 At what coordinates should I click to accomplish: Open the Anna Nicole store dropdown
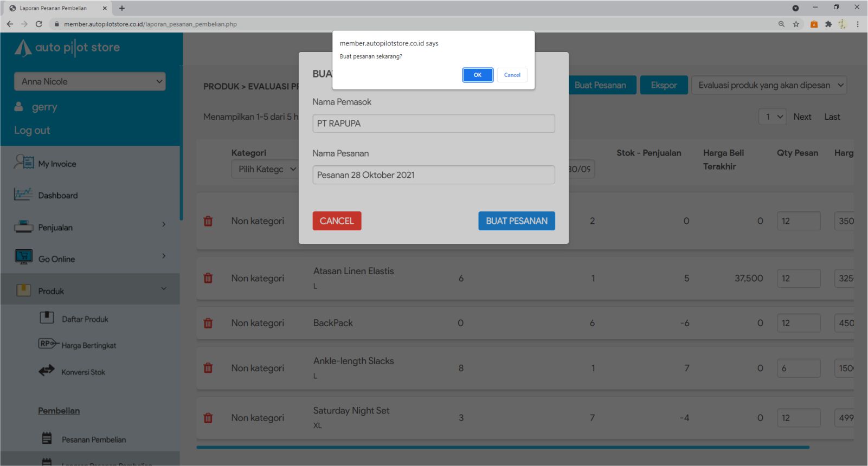pyautogui.click(x=90, y=81)
